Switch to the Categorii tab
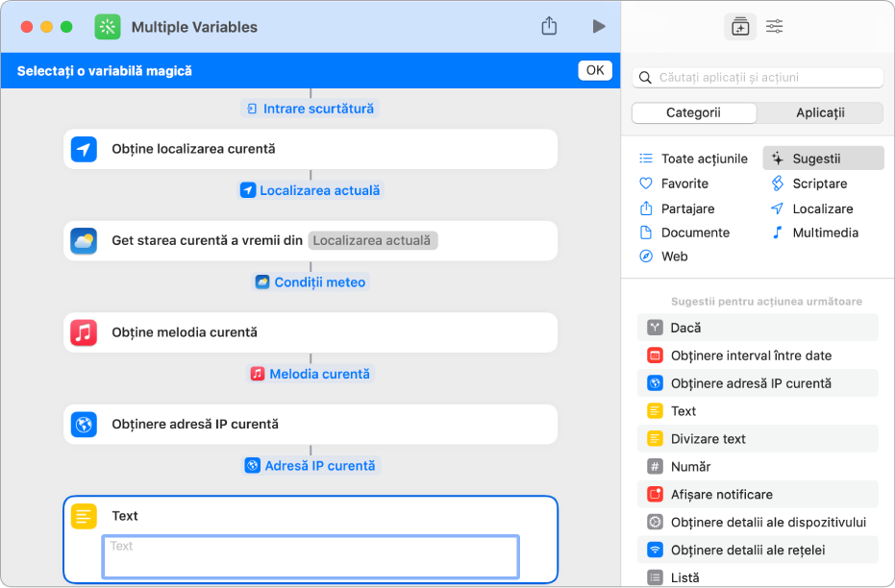Image resolution: width=895 pixels, height=588 pixels. (x=694, y=113)
